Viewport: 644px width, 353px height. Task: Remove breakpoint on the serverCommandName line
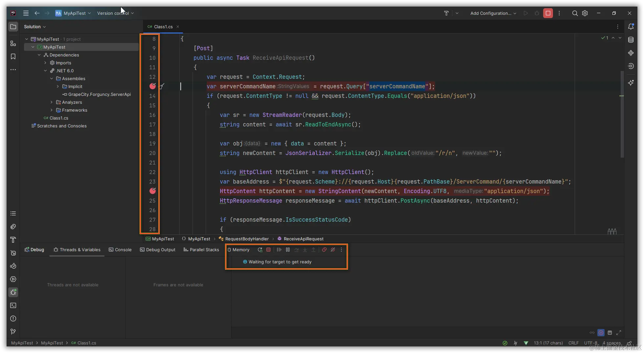pos(152,86)
